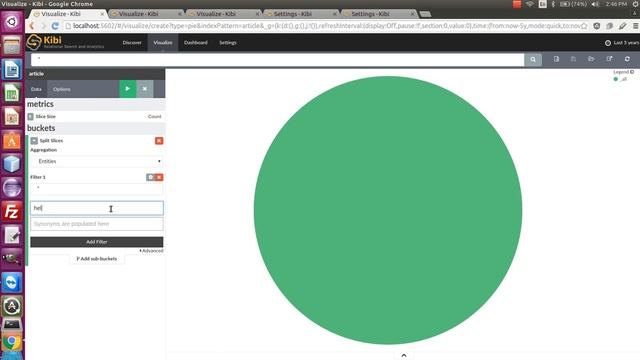The height and width of the screenshot is (360, 640).
Task: Open Ubuntu Software Center from the launcher
Action: 12,140
